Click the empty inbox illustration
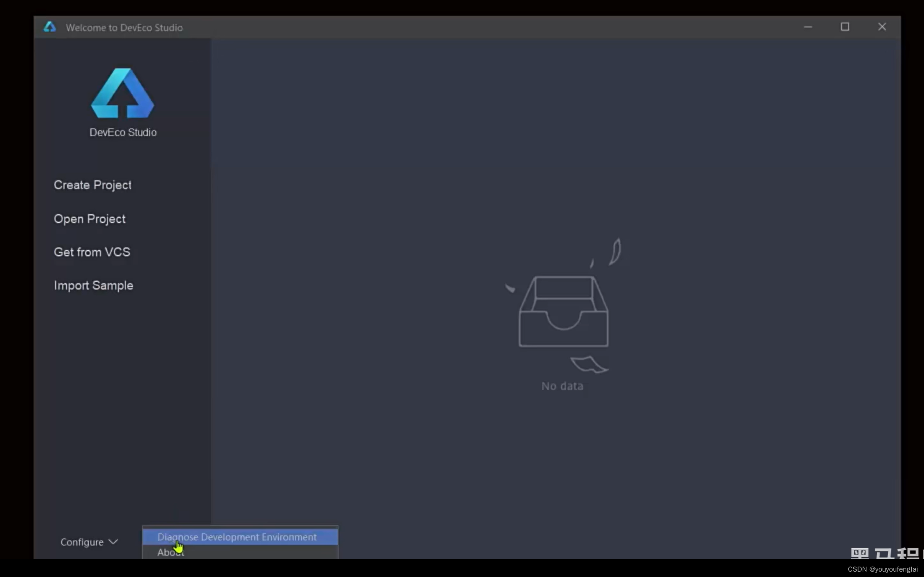This screenshot has height=577, width=924. pos(563,312)
